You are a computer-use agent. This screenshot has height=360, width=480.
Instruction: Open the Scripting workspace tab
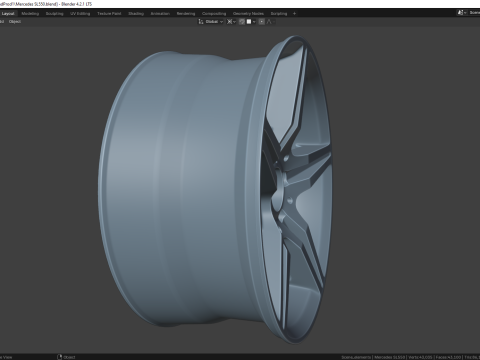[279, 14]
